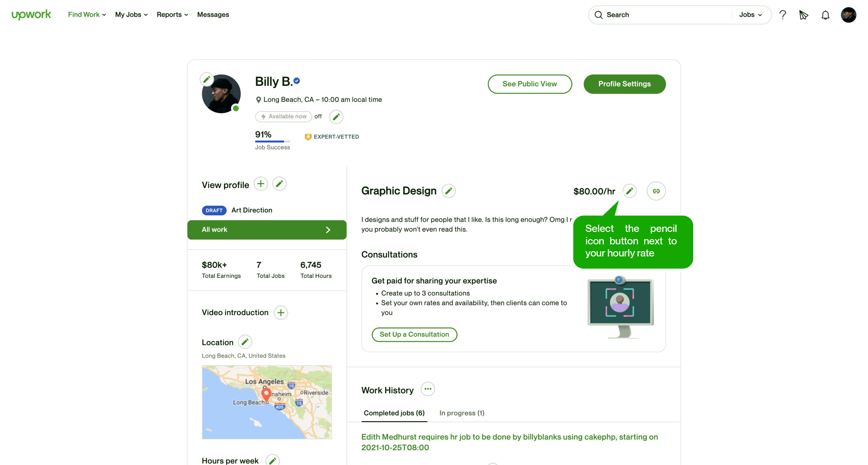
Task: Switch to the In progress (1) tab
Action: point(462,413)
